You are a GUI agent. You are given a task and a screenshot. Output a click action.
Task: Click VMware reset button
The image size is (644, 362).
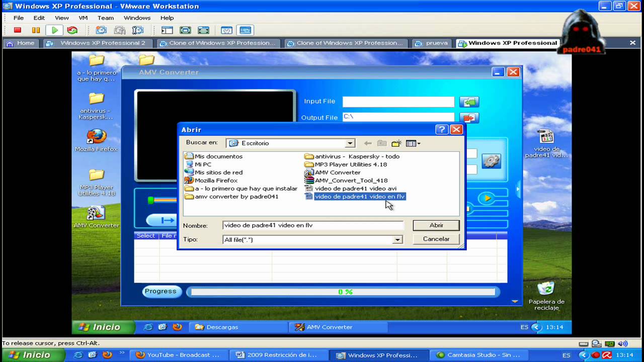point(72,30)
